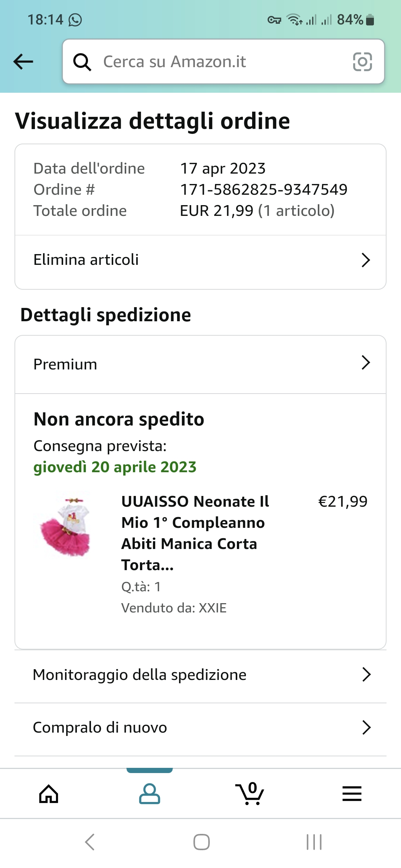Open UUAISSO Neonate product title link
The width and height of the screenshot is (401, 868).
(195, 533)
